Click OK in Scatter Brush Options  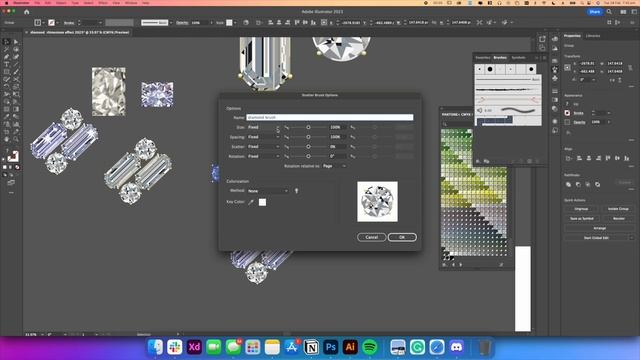(402, 237)
